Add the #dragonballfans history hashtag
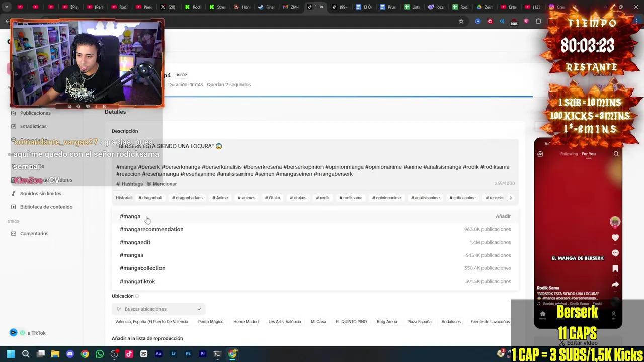The image size is (644, 362). point(187,198)
